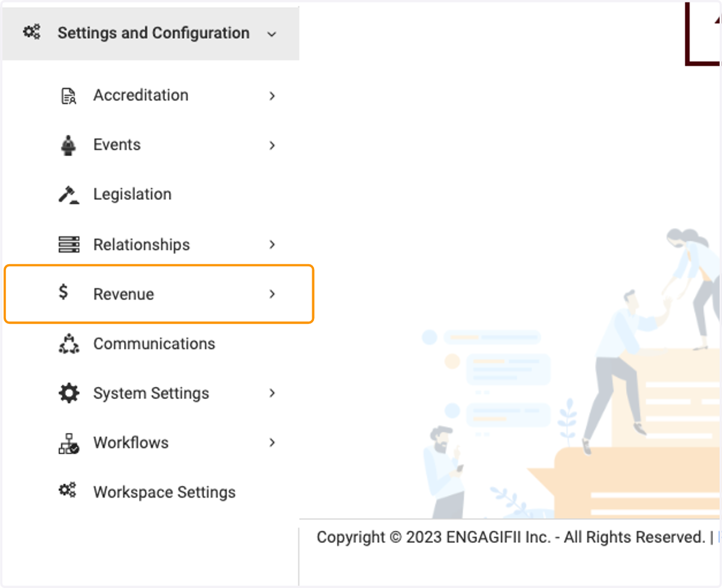Expand the Relationships submenu arrow
The height and width of the screenshot is (588, 722).
[272, 244]
